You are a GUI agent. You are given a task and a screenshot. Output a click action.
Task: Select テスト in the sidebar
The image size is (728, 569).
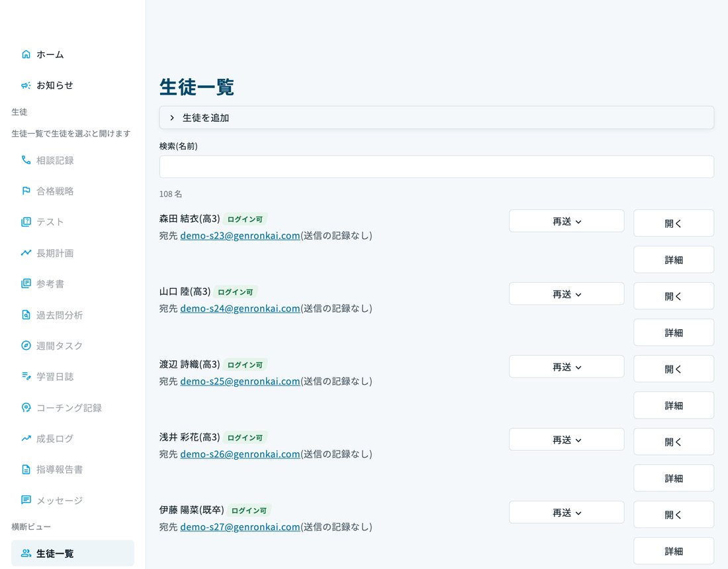coord(73,222)
